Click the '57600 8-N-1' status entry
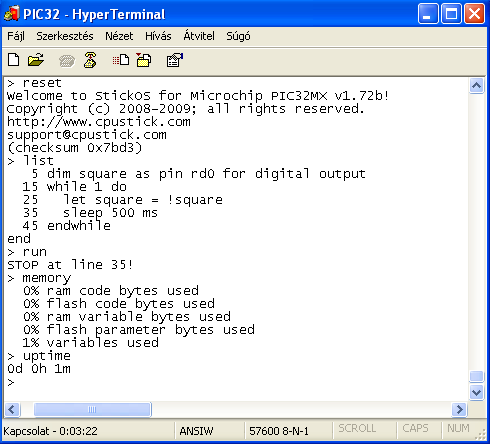Viewport: 490px width, 444px height. pyautogui.click(x=279, y=431)
